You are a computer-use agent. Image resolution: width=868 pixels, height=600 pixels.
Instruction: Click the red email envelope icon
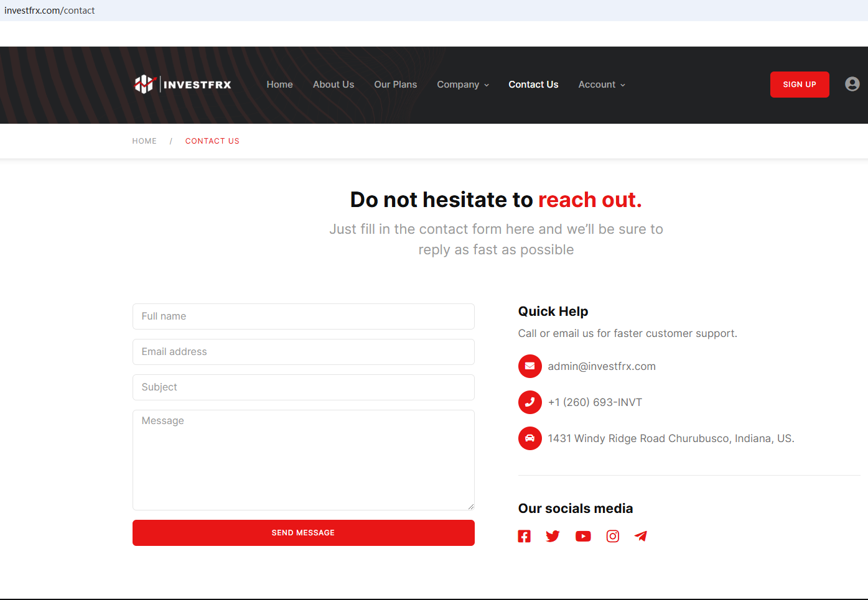530,366
